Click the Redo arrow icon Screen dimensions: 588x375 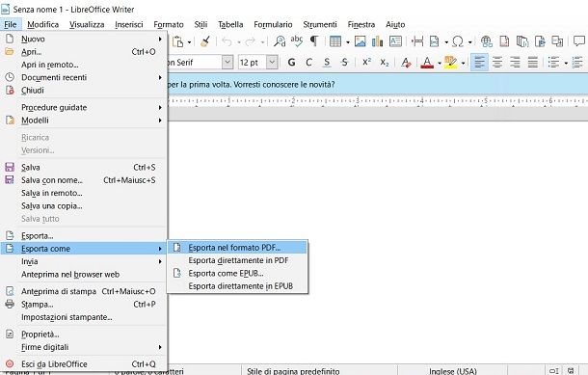pos(251,41)
